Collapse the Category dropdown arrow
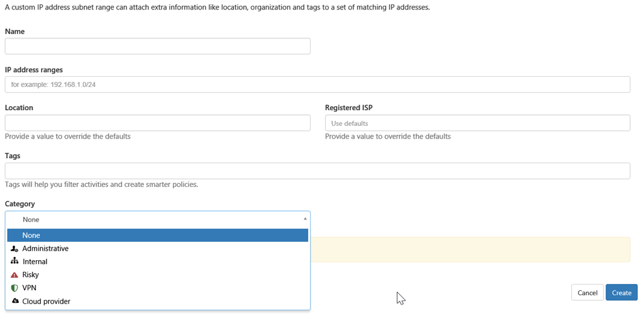This screenshot has width=644, height=318. coord(305,219)
